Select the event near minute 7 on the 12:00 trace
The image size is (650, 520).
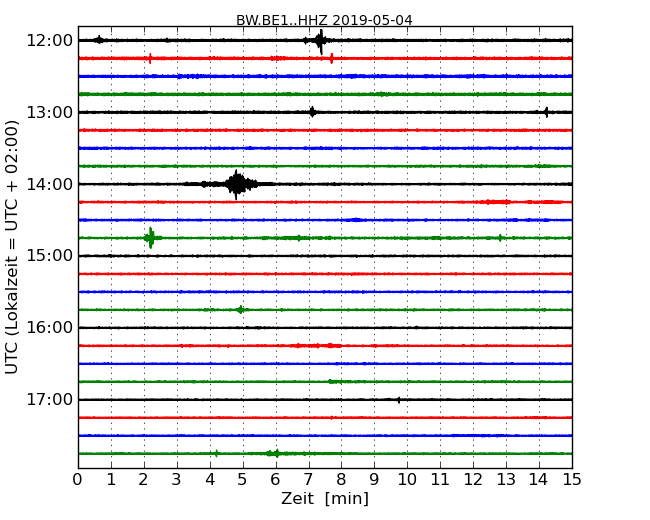[x=319, y=41]
